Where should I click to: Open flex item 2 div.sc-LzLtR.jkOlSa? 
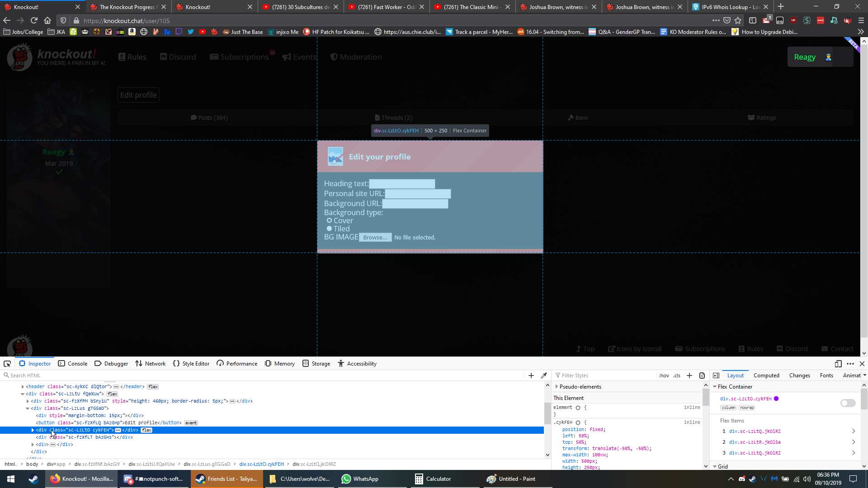(x=755, y=442)
